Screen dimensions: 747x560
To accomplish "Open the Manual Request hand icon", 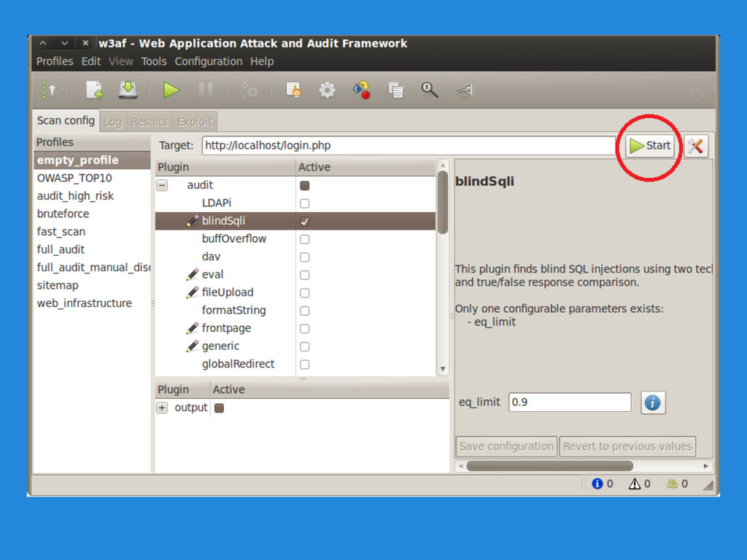I will coord(293,90).
